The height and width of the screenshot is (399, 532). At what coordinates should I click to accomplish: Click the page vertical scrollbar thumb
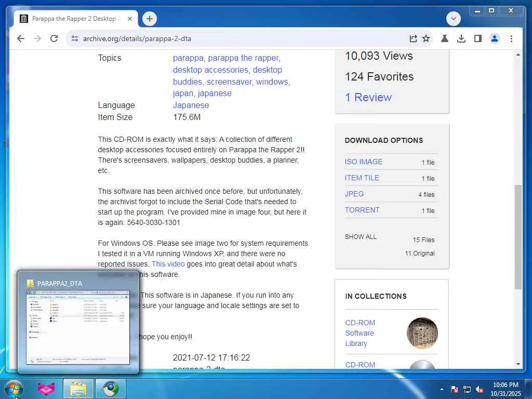[518, 237]
